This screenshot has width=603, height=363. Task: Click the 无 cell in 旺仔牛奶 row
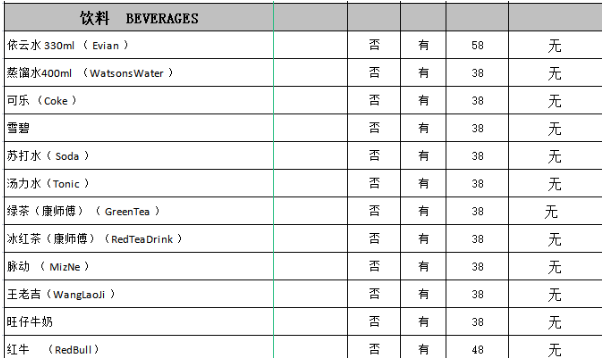coord(555,322)
